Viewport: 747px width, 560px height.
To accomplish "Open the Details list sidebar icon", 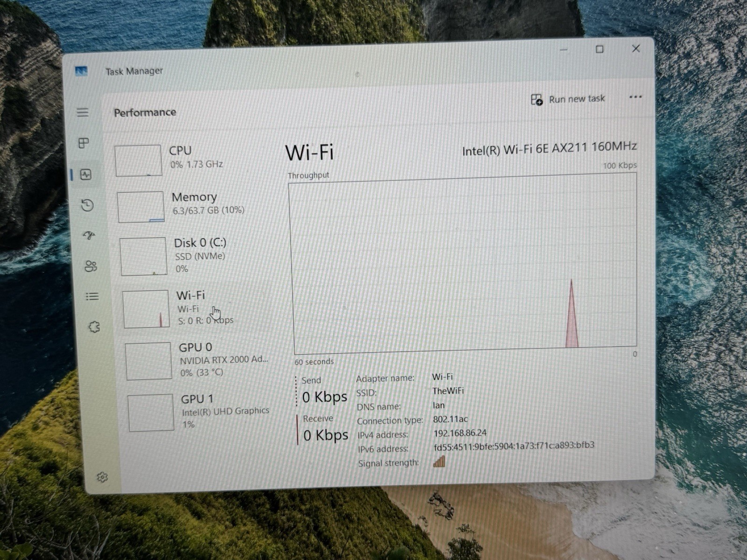I will click(x=92, y=296).
